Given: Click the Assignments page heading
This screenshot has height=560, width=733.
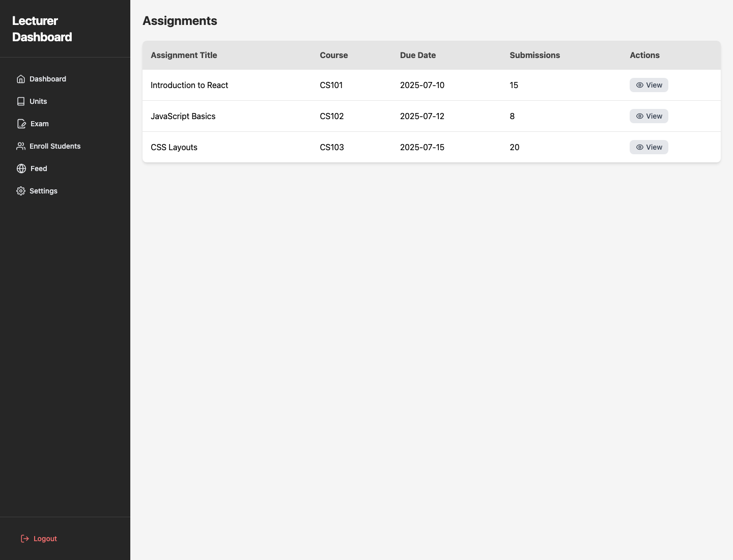Looking at the screenshot, I should pos(180,21).
